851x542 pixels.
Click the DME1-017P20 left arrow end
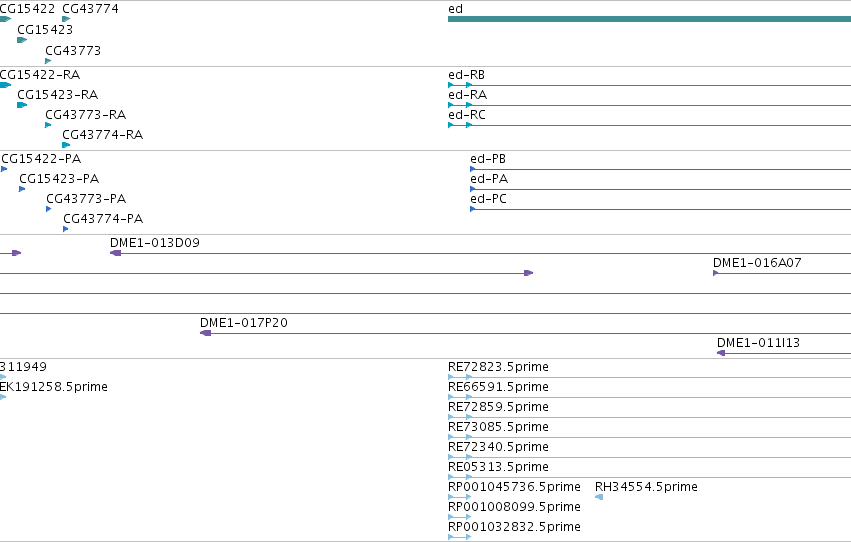(x=206, y=333)
